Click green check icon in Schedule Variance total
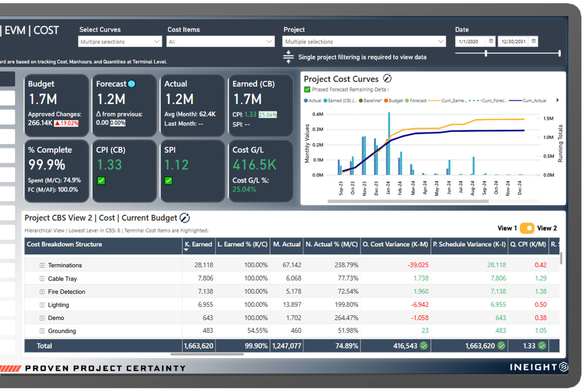Viewport: 584px width, 392px height. click(x=501, y=346)
